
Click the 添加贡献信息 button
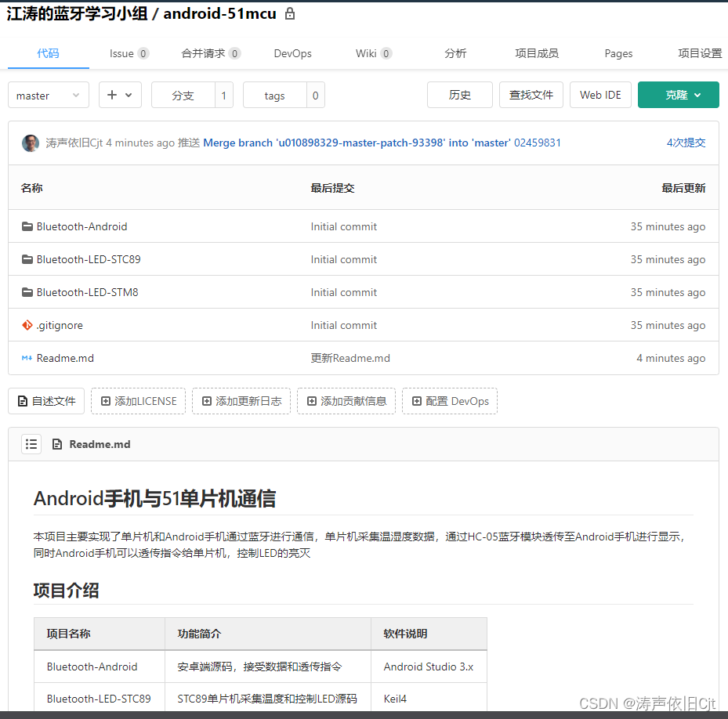(x=346, y=401)
